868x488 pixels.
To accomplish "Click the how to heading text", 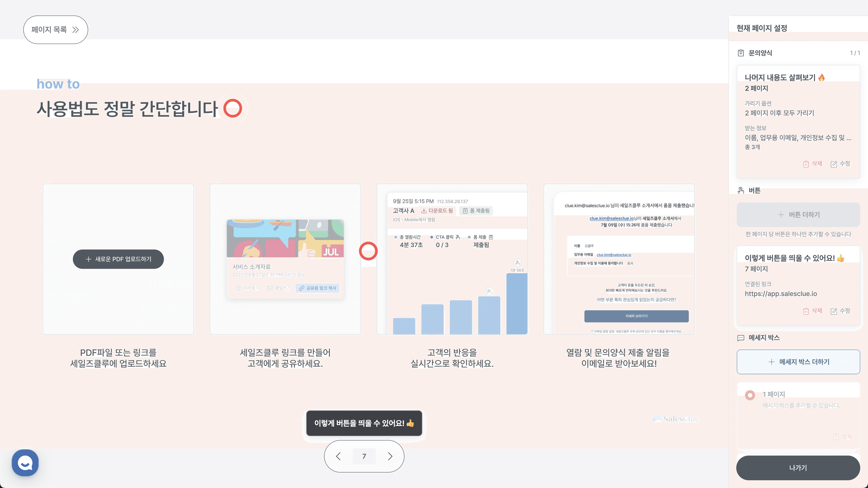I will point(58,84).
